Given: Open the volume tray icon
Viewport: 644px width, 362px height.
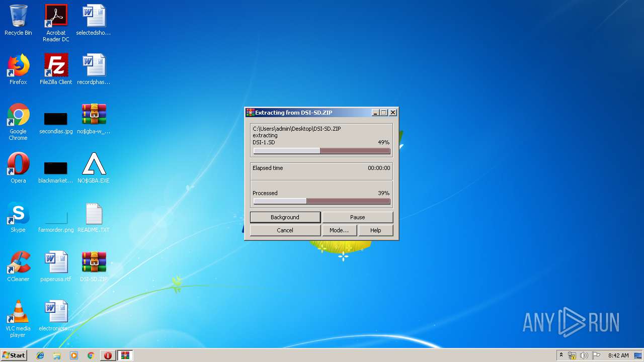Looking at the screenshot, I should [x=584, y=355].
